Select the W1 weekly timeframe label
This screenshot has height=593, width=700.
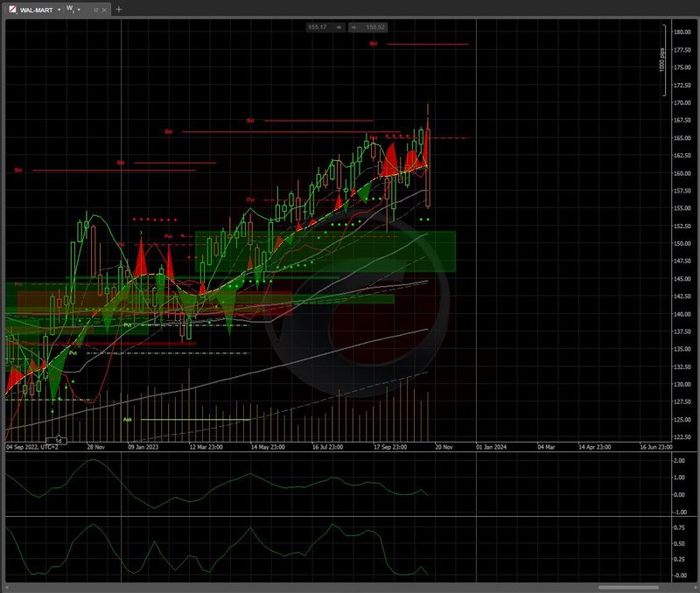coord(70,9)
